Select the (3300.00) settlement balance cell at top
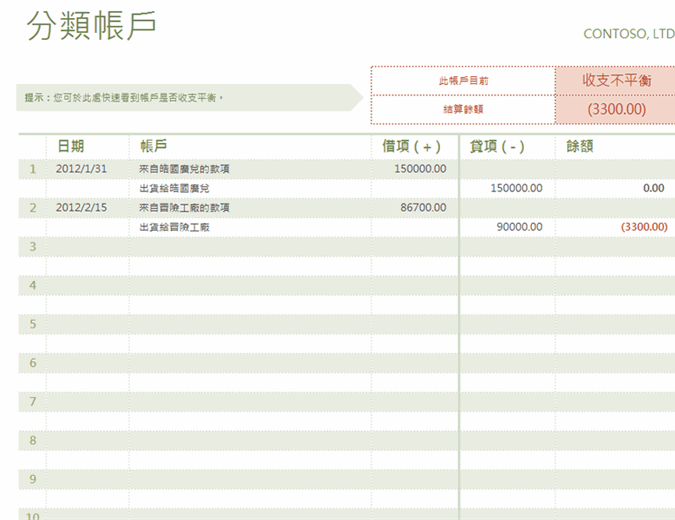 point(616,109)
